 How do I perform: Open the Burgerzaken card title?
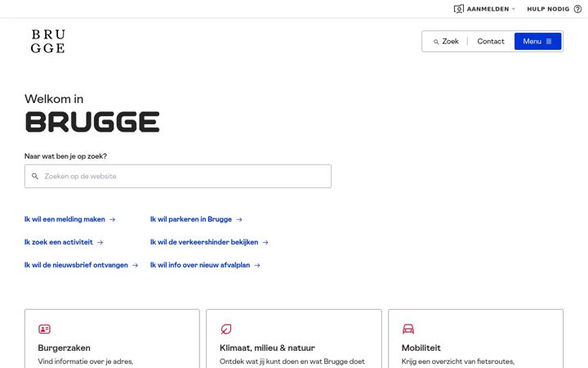pyautogui.click(x=65, y=348)
